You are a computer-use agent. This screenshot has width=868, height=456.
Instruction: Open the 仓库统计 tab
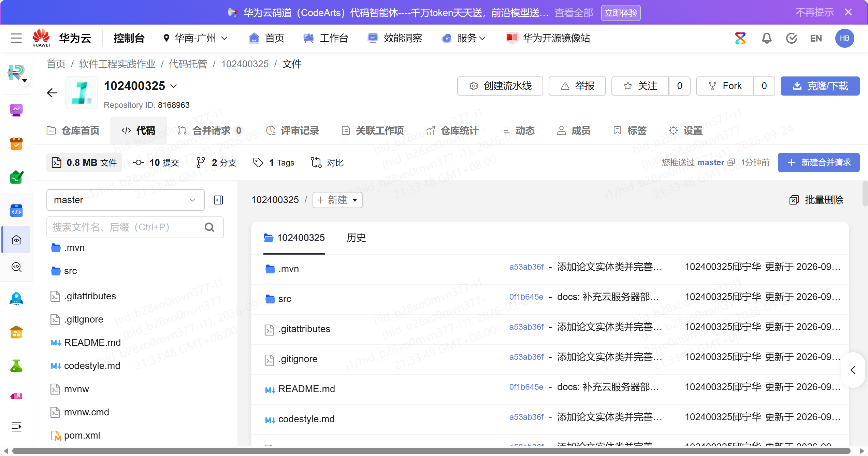[x=452, y=131]
